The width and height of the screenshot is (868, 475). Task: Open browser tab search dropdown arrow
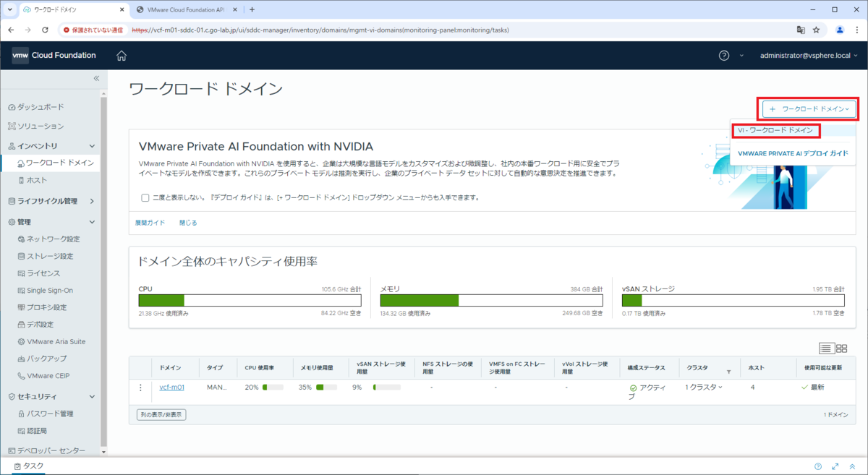click(9, 9)
